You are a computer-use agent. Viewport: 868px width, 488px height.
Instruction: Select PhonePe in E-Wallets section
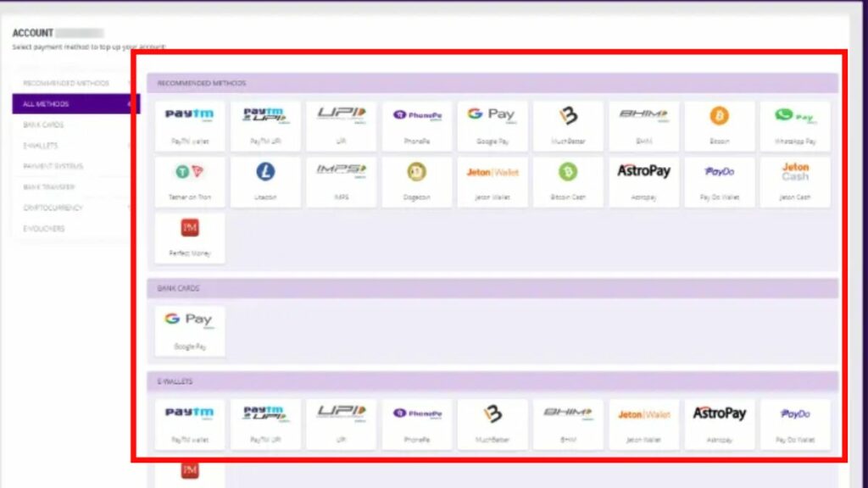point(417,424)
